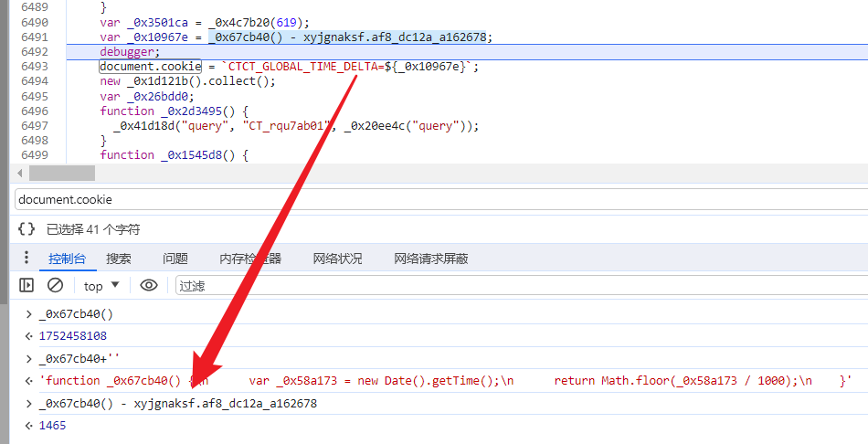The width and height of the screenshot is (868, 444).
Task: Click the _0x67cb40() console input entry
Action: click(76, 314)
